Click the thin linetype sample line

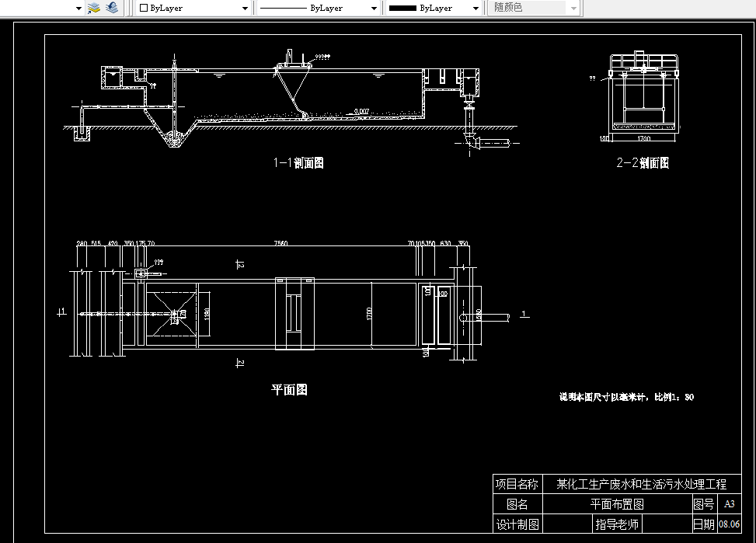(x=283, y=9)
